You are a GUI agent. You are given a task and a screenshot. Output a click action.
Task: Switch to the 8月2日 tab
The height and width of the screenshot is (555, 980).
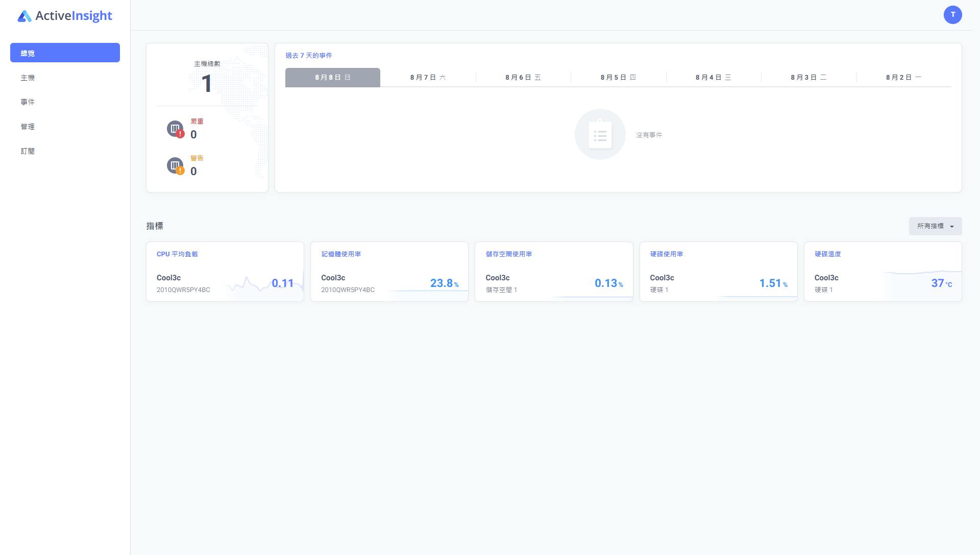tap(903, 78)
